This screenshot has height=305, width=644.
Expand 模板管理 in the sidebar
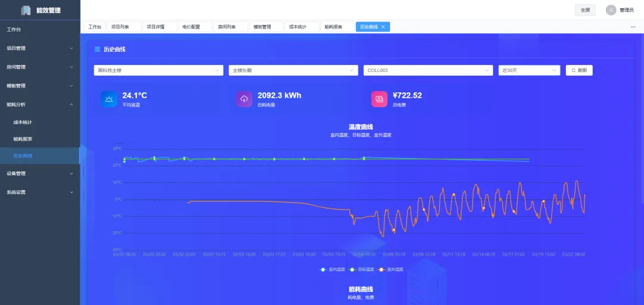point(40,86)
